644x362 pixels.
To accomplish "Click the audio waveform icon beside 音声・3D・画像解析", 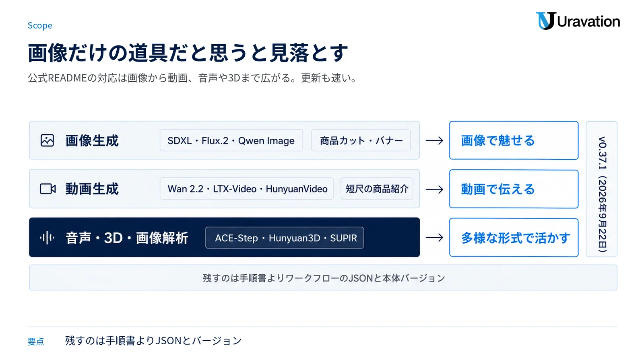I will click(x=47, y=237).
